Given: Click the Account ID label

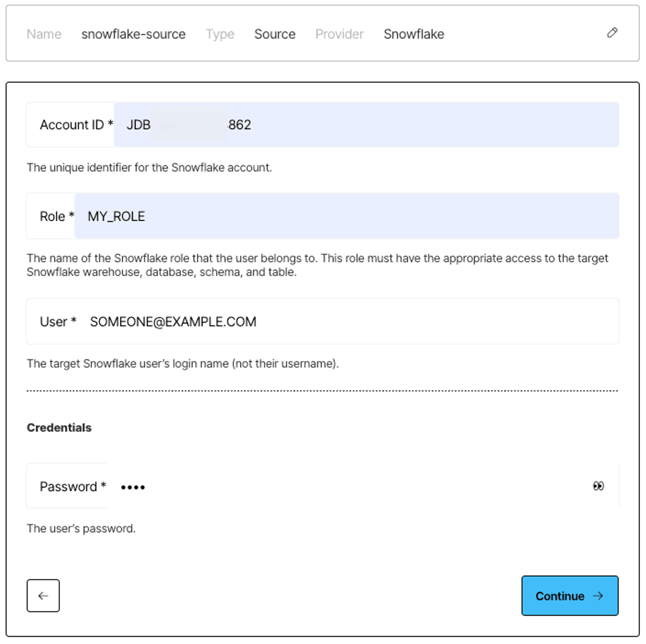Looking at the screenshot, I should click(x=77, y=125).
